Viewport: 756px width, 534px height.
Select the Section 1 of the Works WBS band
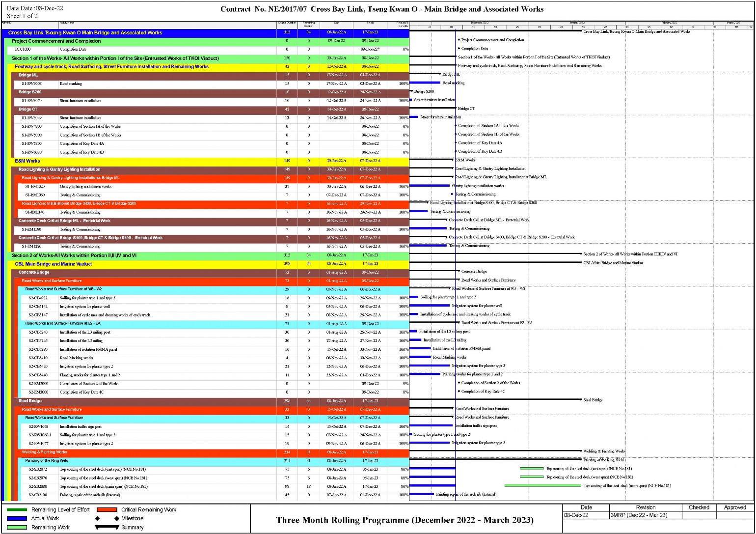pos(207,58)
